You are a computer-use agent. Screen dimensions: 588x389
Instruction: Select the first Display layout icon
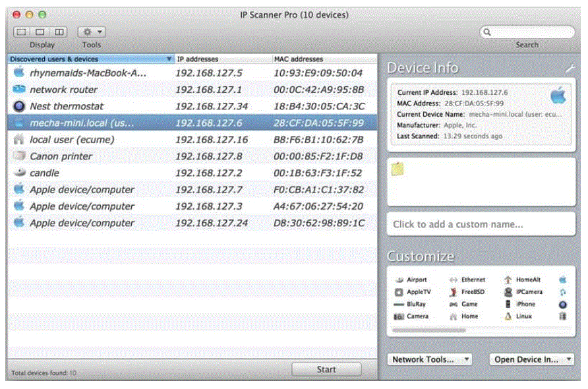pos(21,32)
